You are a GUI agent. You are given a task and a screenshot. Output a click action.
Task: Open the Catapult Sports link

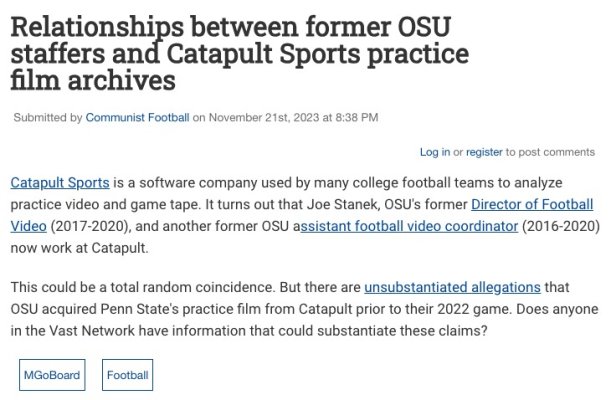[60, 183]
